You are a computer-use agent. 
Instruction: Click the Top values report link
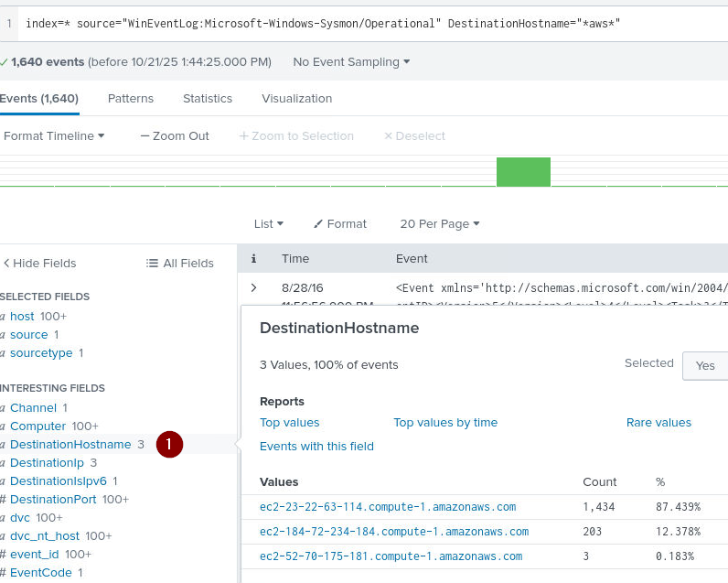point(290,422)
